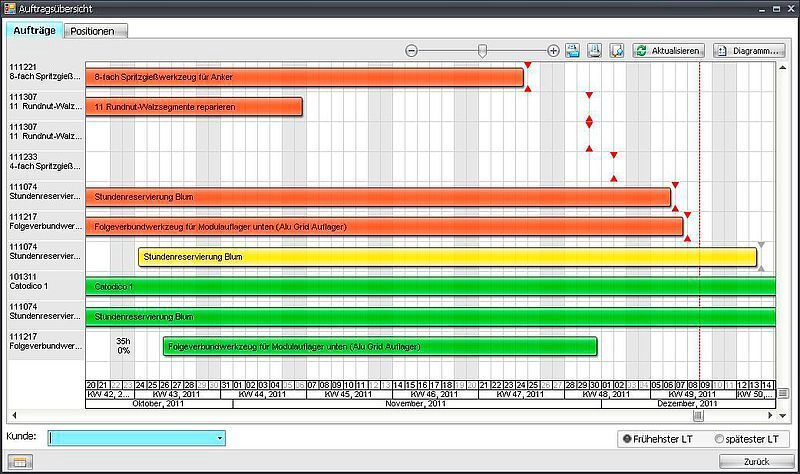Screen dimensions: 800x474
Task: Select the Frühehster LT radio button
Action: (627, 439)
